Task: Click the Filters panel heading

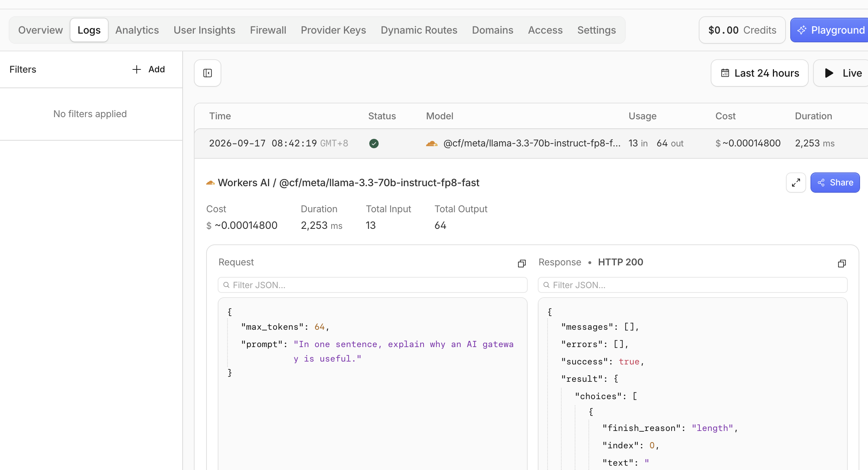Action: 23,69
